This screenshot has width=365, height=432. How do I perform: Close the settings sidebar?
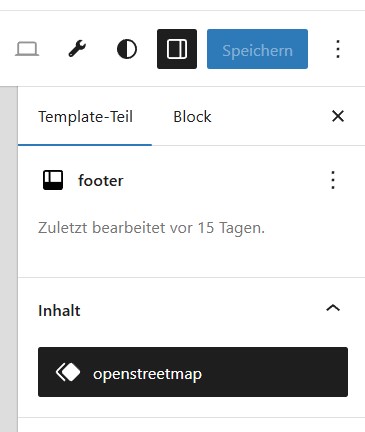tap(338, 116)
